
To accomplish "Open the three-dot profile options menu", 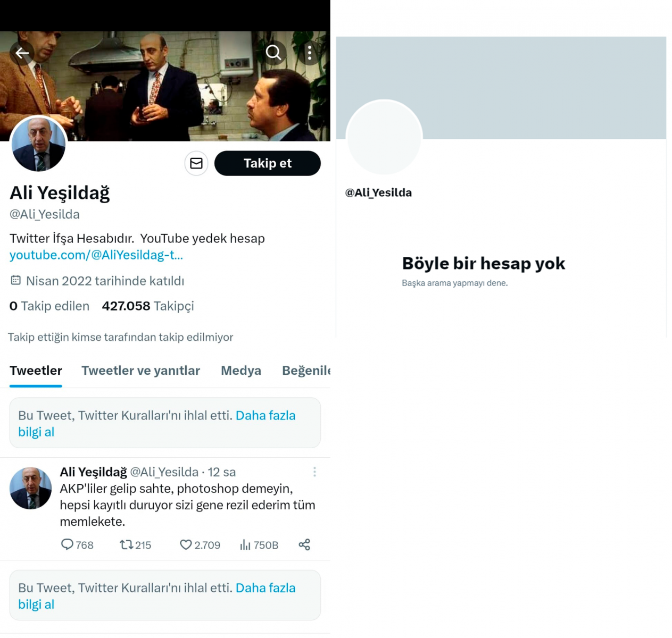I will pos(310,53).
